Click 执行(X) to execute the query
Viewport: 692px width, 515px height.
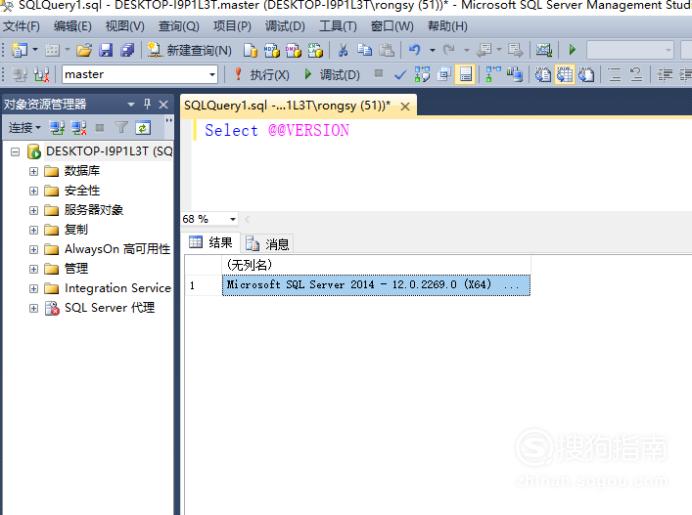point(262,75)
